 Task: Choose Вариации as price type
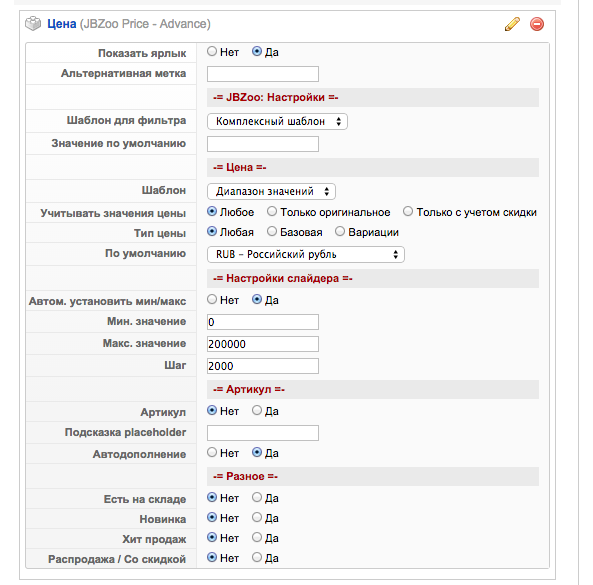click(x=340, y=231)
